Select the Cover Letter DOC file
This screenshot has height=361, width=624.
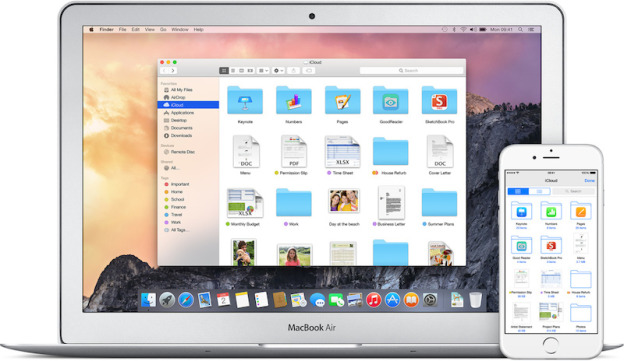440,152
